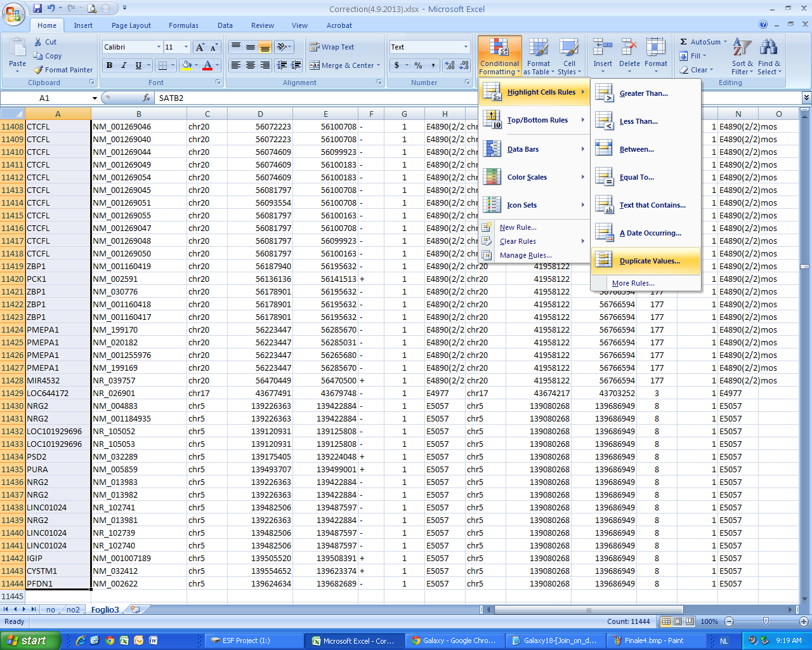This screenshot has height=650, width=812.
Task: Switch to the no2 sheet tab
Action: [x=73, y=609]
